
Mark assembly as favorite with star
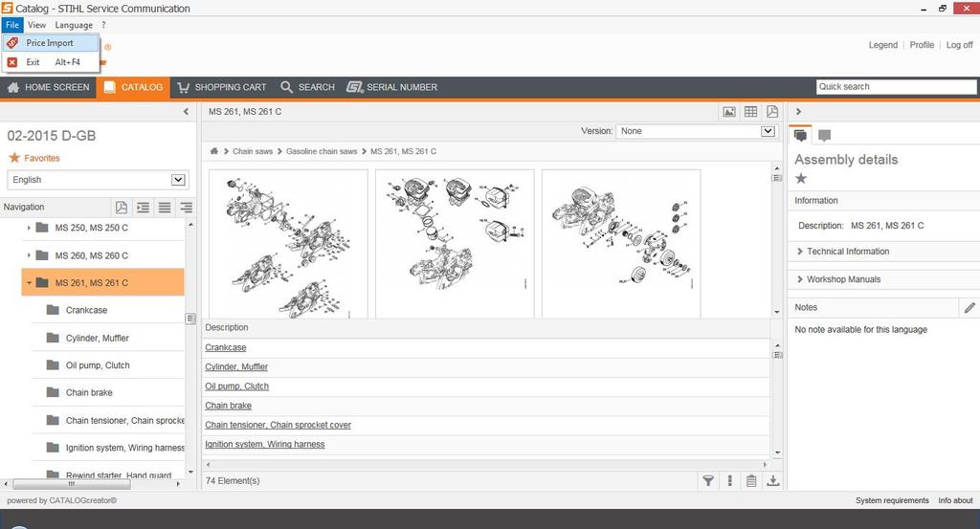[x=801, y=179]
